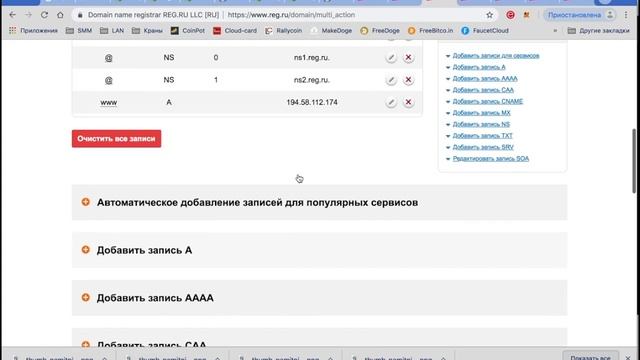Close the downloads bar
This screenshot has width=640, height=360.
point(628,358)
